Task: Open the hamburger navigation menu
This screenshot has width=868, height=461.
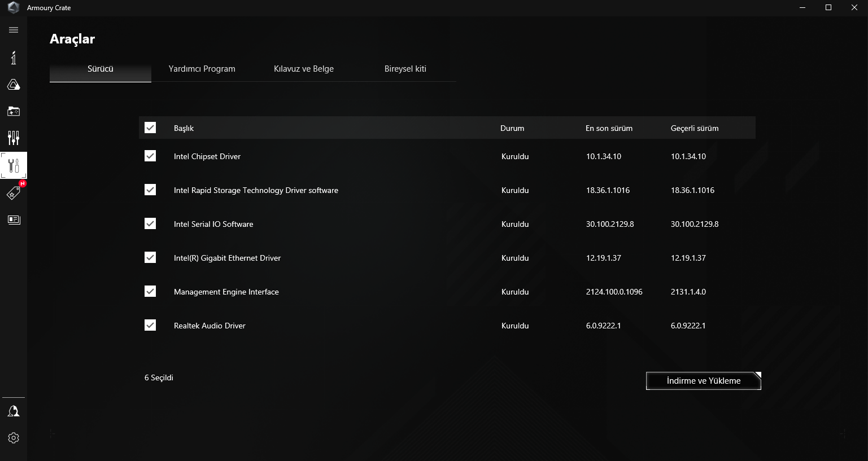Action: point(14,30)
